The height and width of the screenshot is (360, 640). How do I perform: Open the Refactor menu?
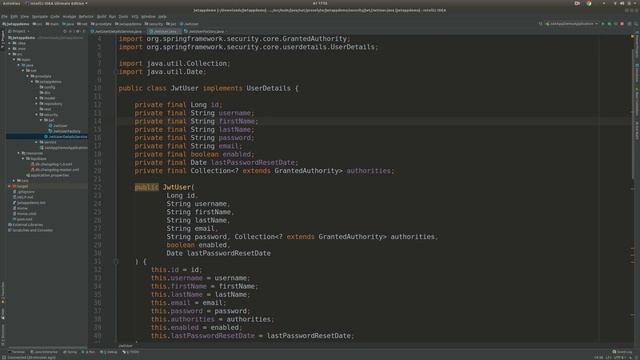(86, 17)
